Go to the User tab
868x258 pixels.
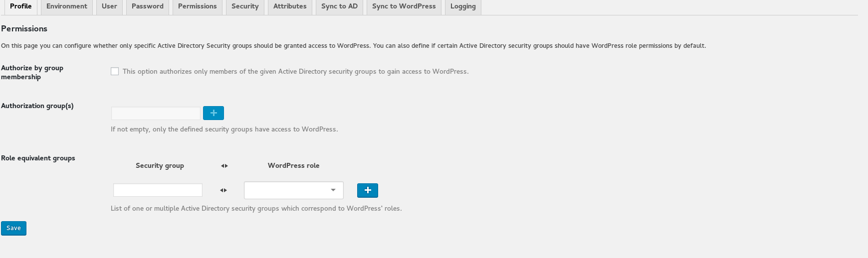109,6
